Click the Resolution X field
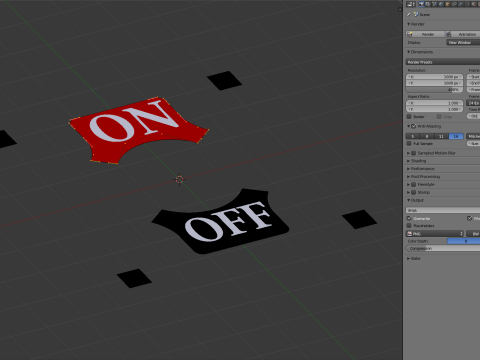This screenshot has height=360, width=480. (x=434, y=77)
